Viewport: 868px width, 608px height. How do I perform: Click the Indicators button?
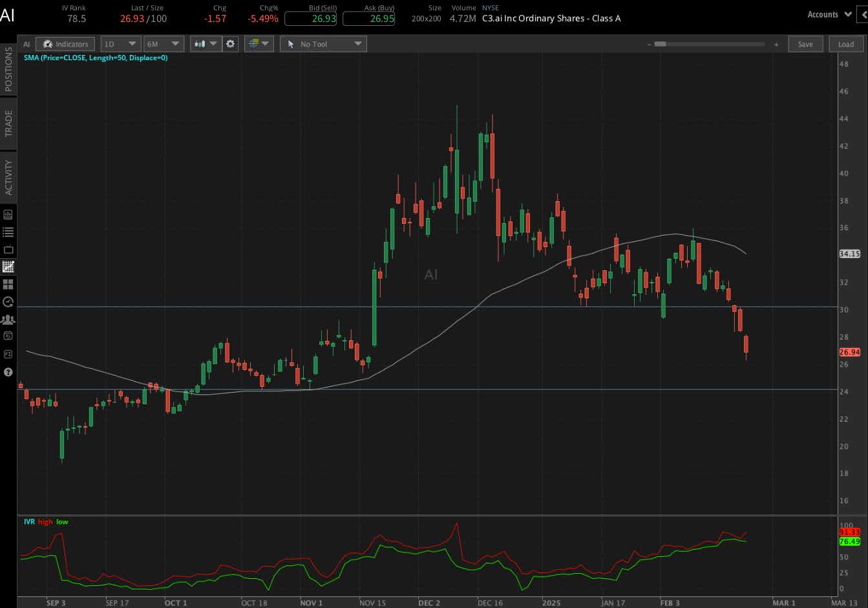click(65, 44)
